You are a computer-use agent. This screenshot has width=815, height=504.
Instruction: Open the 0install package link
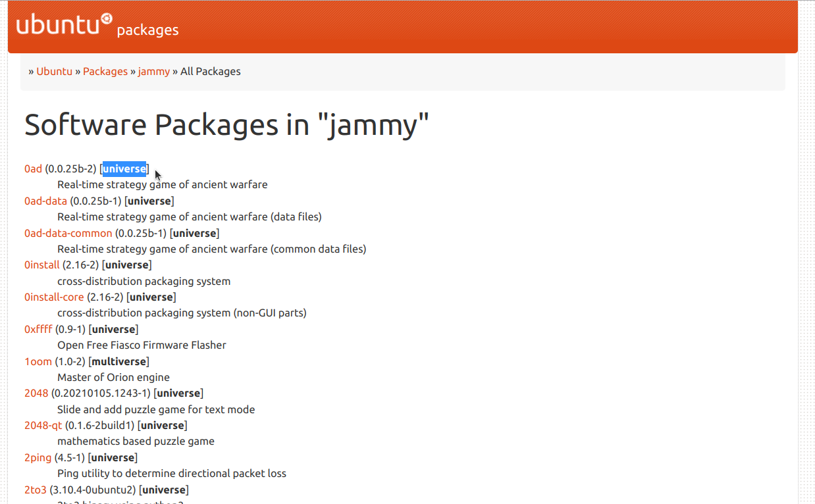[41, 265]
